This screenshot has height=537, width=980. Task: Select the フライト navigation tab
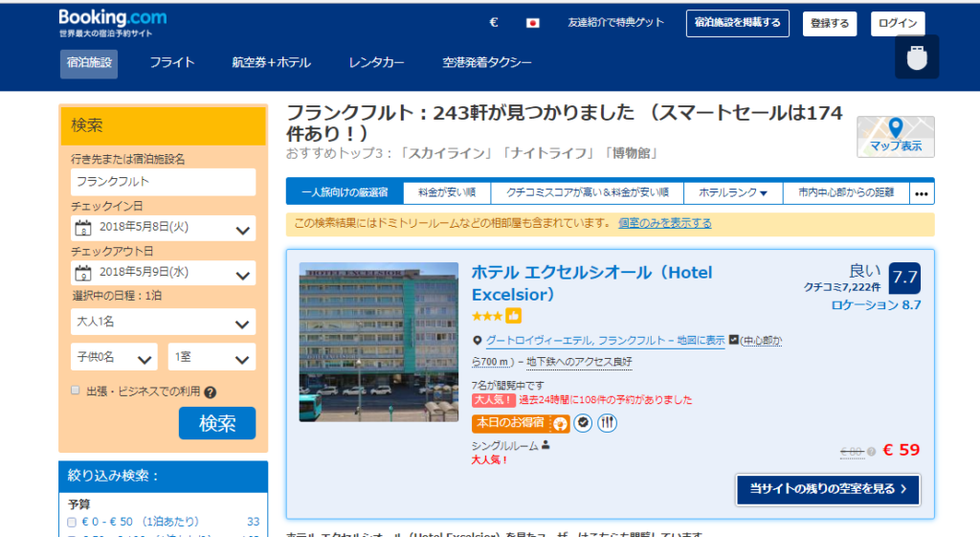click(x=172, y=62)
